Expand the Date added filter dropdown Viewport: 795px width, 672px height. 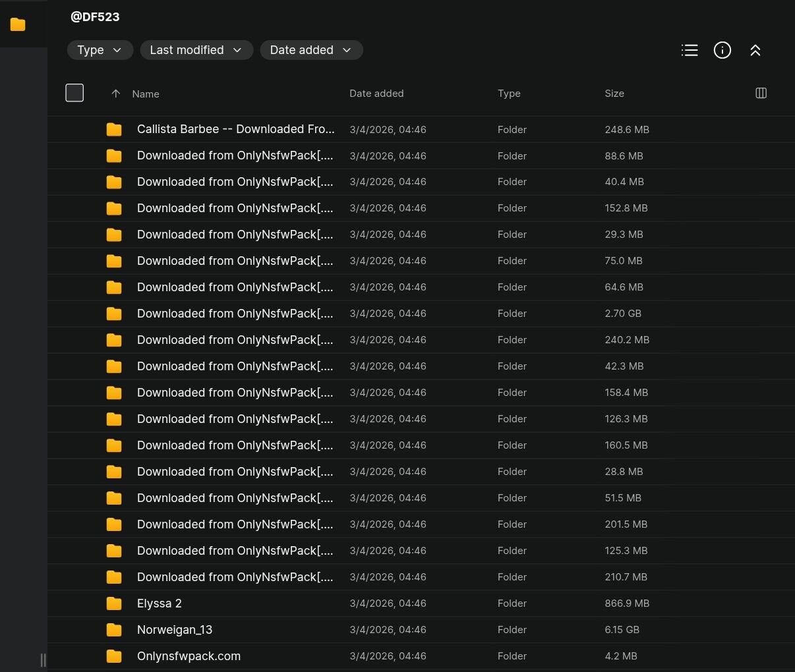coord(310,50)
